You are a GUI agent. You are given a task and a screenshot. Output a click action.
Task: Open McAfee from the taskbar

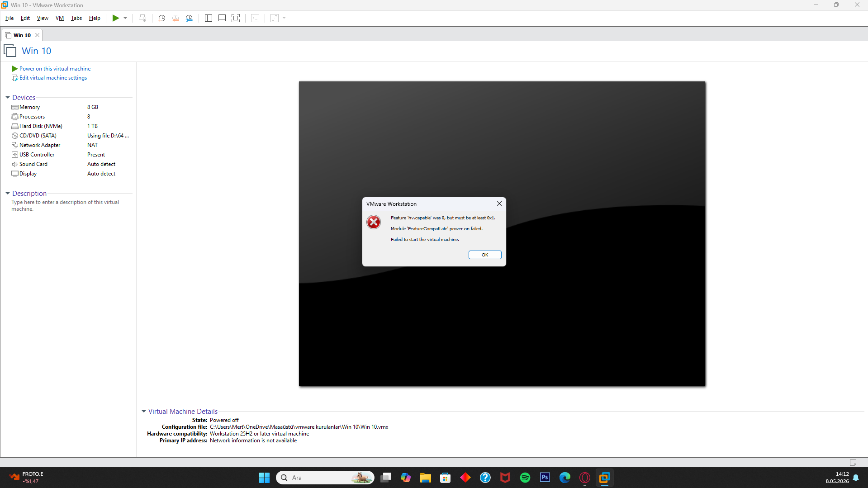pos(505,478)
